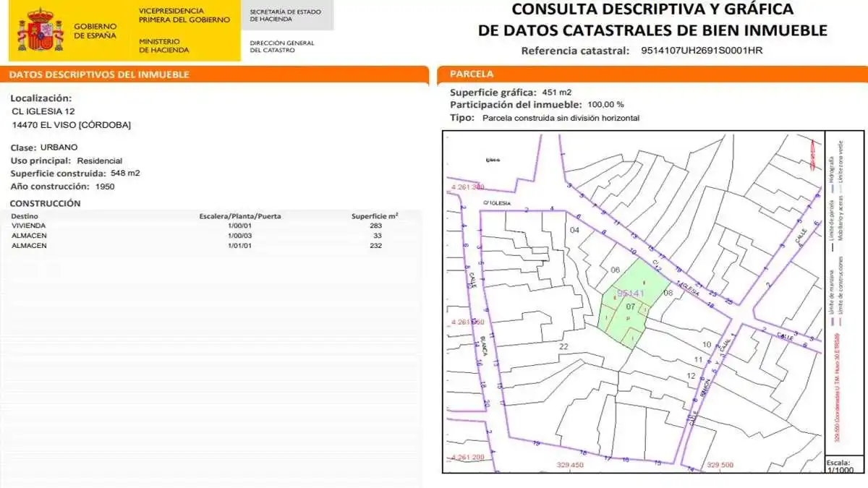Click the 'DATOS DESCRIPTIVOS DEL INMUEBLE' header
This screenshot has width=868, height=488.
[x=100, y=74]
